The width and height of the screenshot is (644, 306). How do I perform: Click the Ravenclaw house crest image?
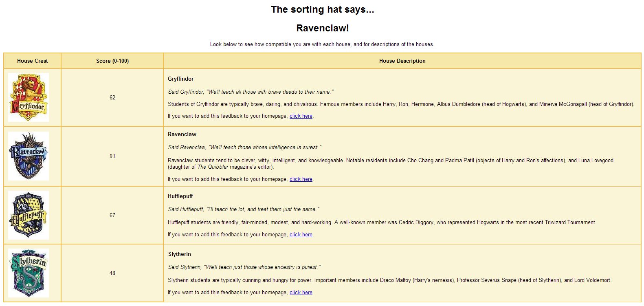[x=29, y=156]
